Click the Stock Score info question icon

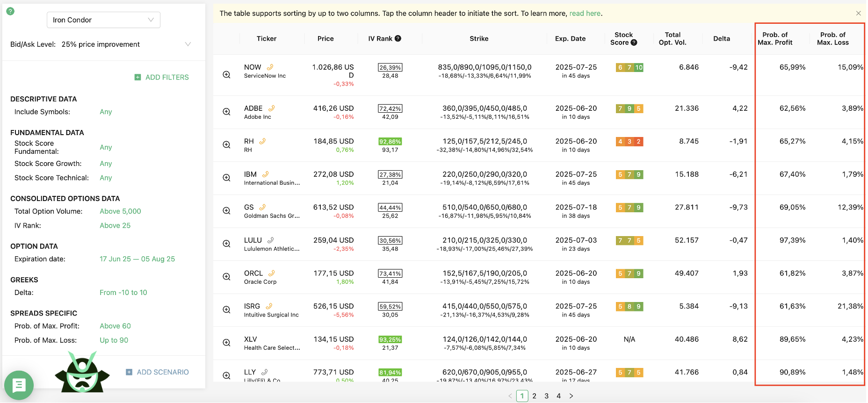[x=634, y=43]
